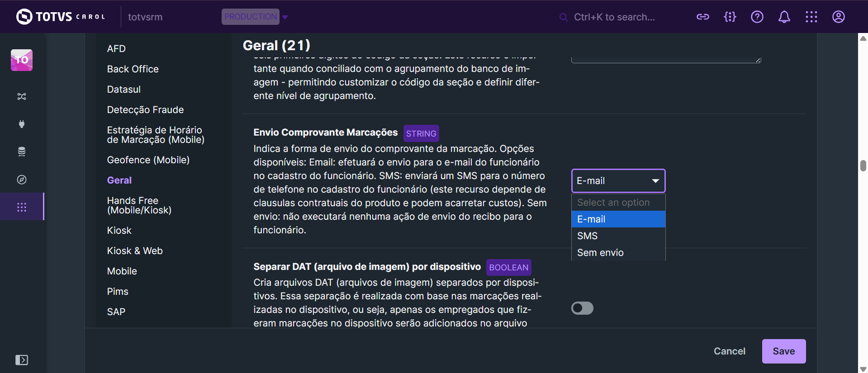Click the compass explore sidebar icon
This screenshot has width=868, height=373.
tap(22, 179)
